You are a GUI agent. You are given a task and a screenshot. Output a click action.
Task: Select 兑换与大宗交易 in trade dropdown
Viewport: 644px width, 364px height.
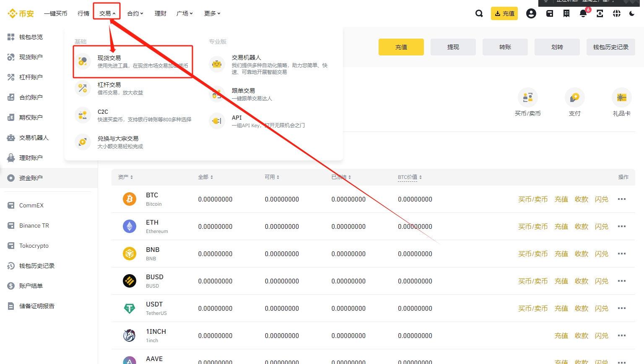133,142
